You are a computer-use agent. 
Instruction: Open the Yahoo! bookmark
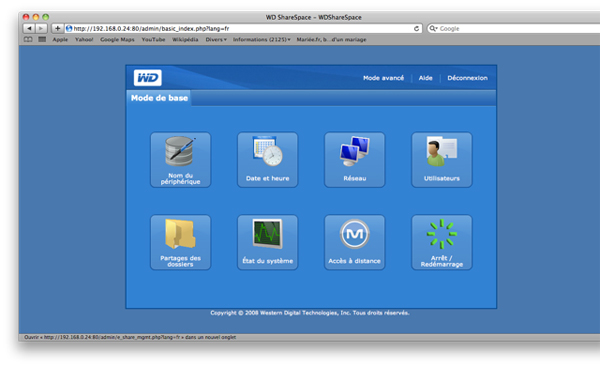(x=84, y=39)
